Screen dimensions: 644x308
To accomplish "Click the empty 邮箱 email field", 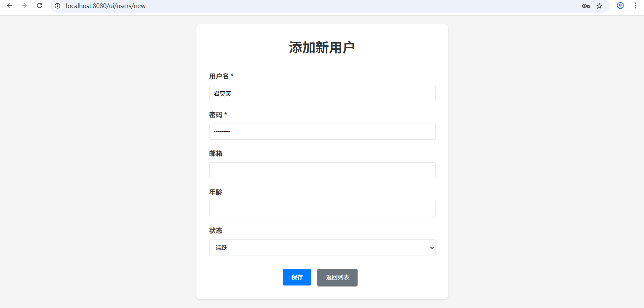I will tap(322, 170).
